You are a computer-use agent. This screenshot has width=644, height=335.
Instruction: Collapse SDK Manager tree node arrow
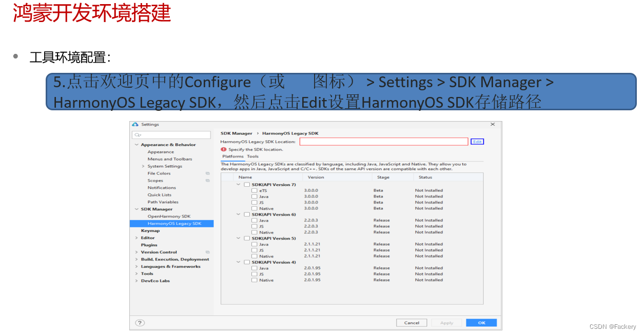(x=136, y=209)
